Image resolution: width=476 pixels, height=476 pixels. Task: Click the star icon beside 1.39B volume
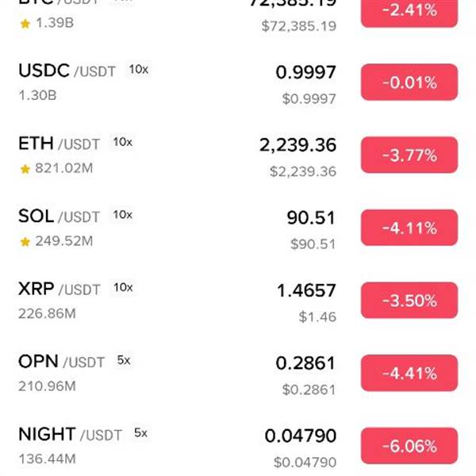[x=25, y=24]
